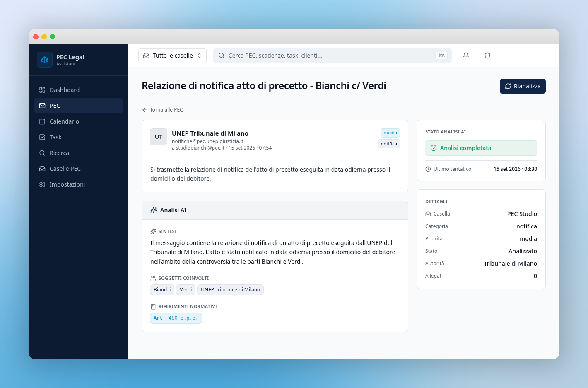Click the Analisi AI sparkle header icon
588x388 pixels.
point(154,210)
